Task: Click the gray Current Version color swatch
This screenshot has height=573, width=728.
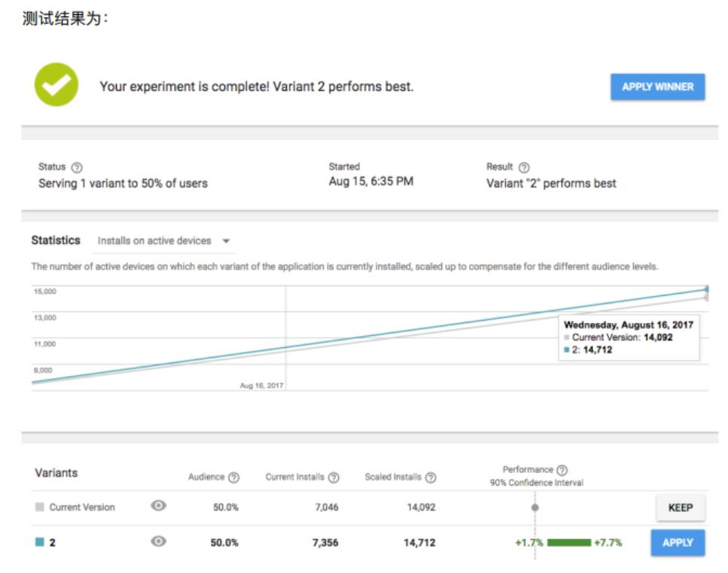Action: pos(40,507)
